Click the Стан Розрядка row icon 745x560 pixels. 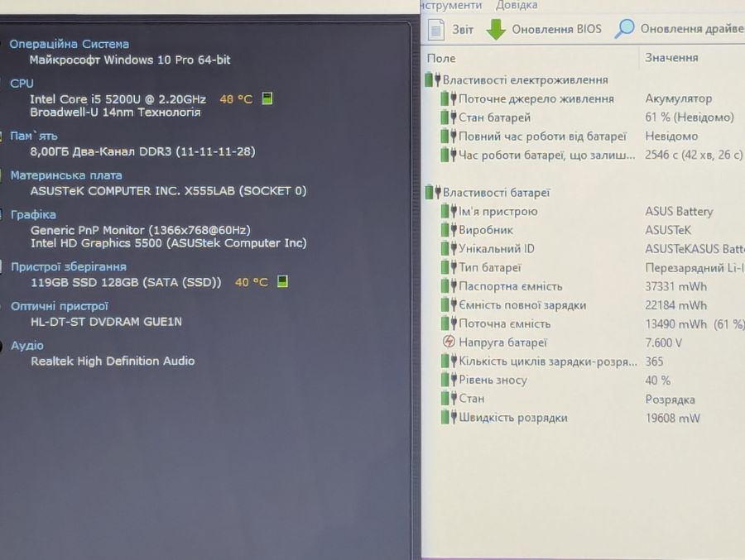pos(449,399)
